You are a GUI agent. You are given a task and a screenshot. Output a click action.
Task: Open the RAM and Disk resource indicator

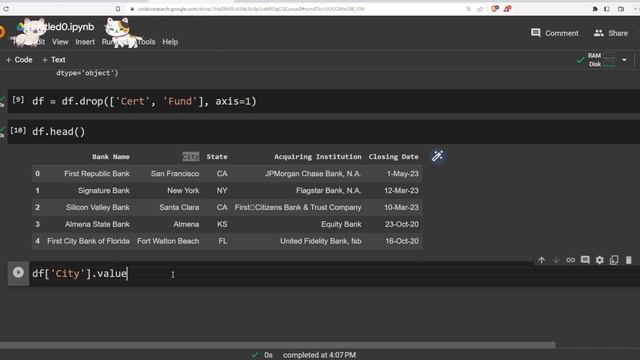[601, 60]
